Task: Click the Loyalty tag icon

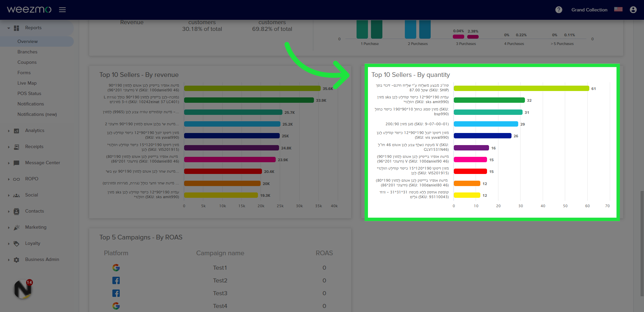Action: (x=16, y=243)
